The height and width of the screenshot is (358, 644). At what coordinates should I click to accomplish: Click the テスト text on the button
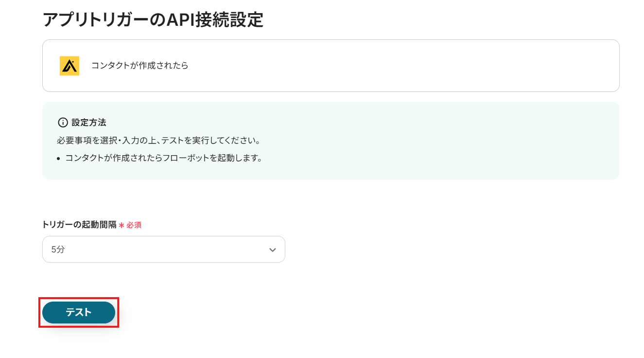tap(79, 312)
